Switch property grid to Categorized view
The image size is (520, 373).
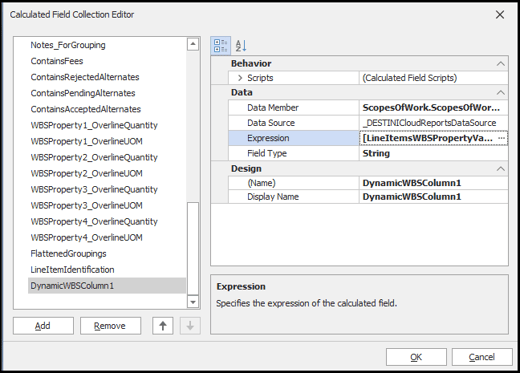click(x=221, y=46)
